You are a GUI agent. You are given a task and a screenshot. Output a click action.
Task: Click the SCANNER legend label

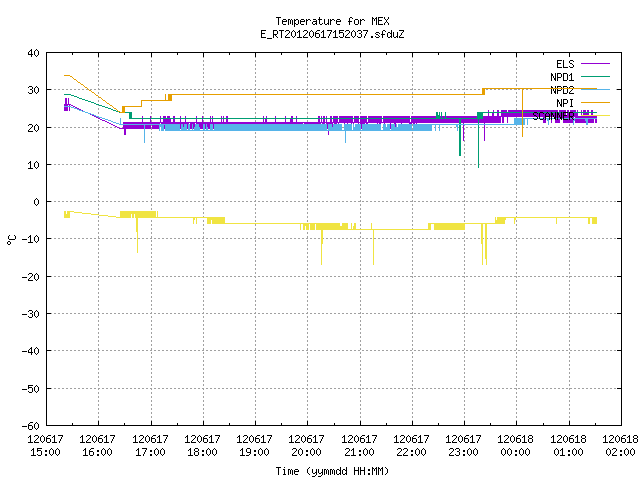pyautogui.click(x=553, y=116)
